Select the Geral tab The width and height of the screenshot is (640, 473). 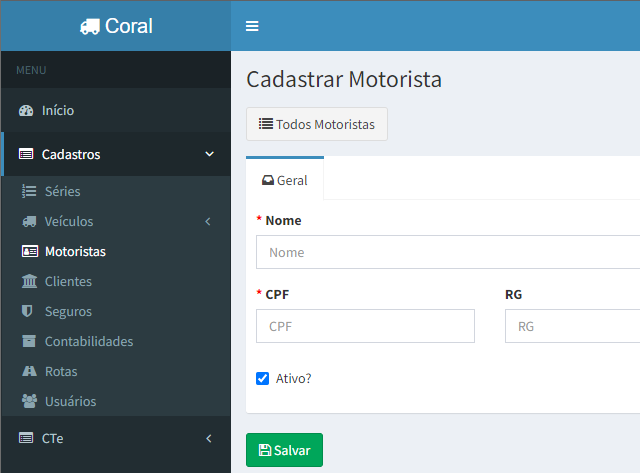click(285, 181)
